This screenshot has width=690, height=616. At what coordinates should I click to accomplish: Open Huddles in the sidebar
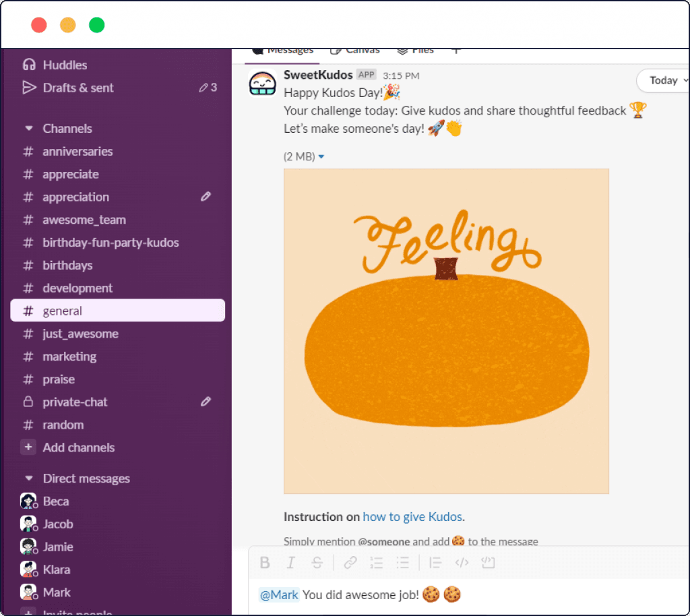click(x=65, y=65)
